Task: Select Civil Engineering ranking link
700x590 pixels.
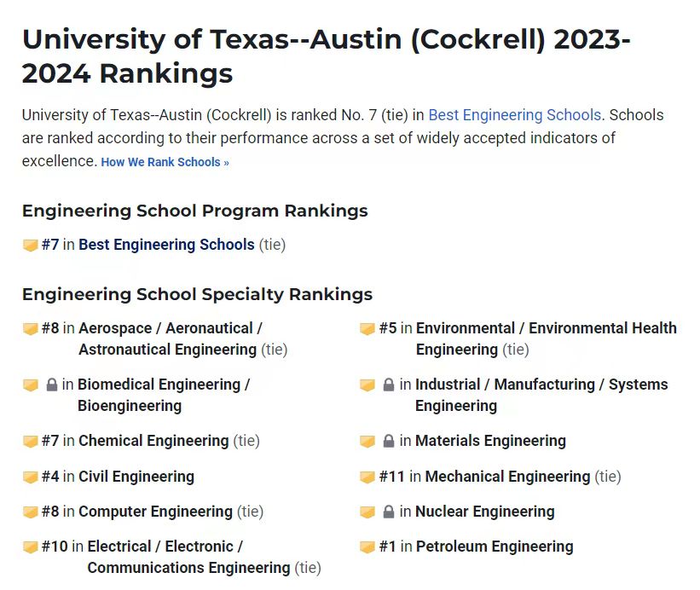Action: tap(136, 477)
